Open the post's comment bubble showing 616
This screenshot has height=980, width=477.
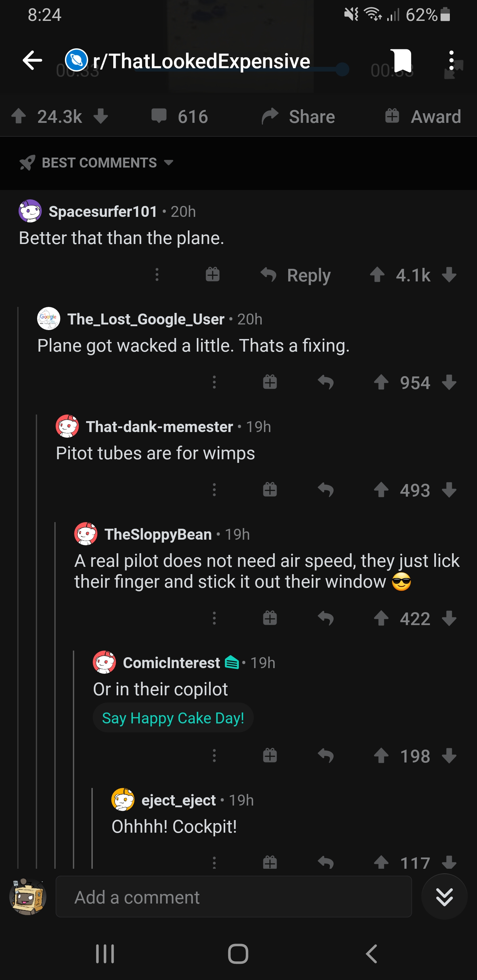179,117
